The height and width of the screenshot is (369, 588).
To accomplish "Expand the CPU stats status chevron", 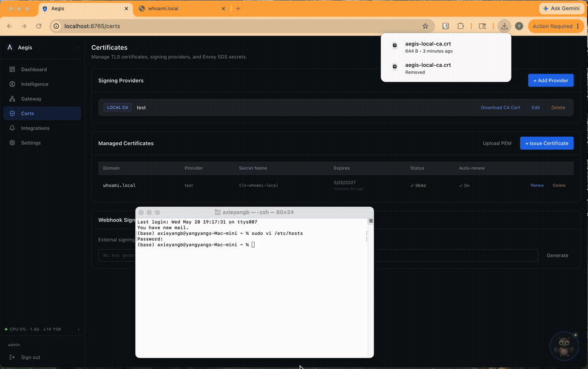I will 78,329.
